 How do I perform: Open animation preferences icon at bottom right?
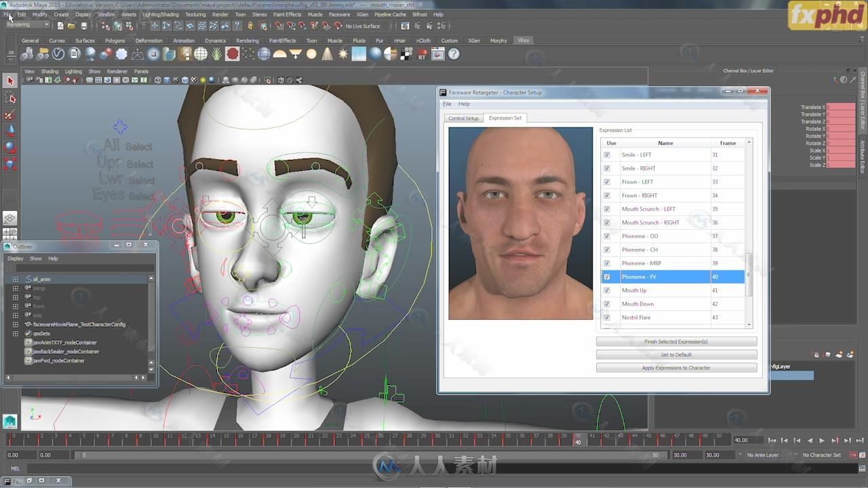point(861,455)
